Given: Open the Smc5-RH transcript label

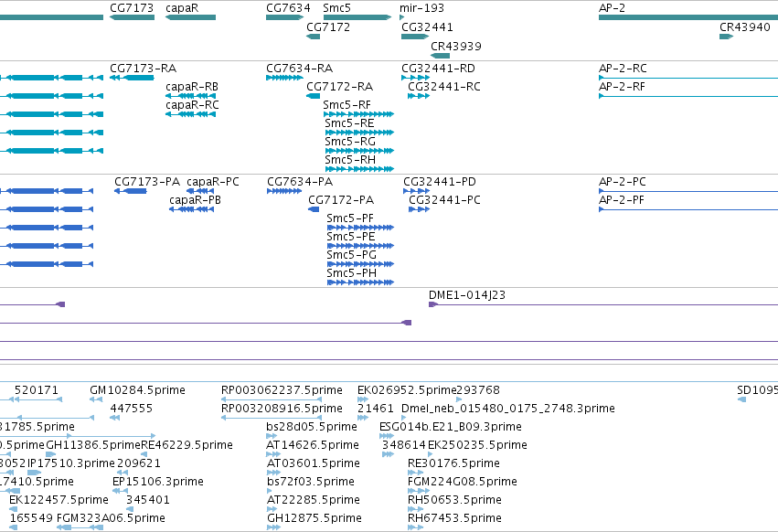Looking at the screenshot, I should pyautogui.click(x=350, y=160).
